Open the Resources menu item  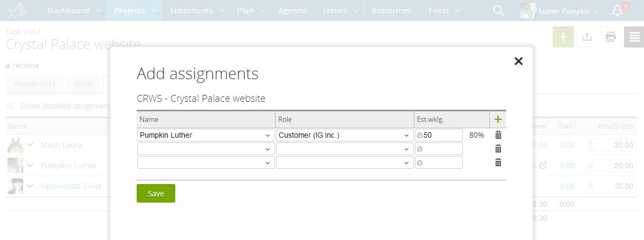(x=391, y=11)
